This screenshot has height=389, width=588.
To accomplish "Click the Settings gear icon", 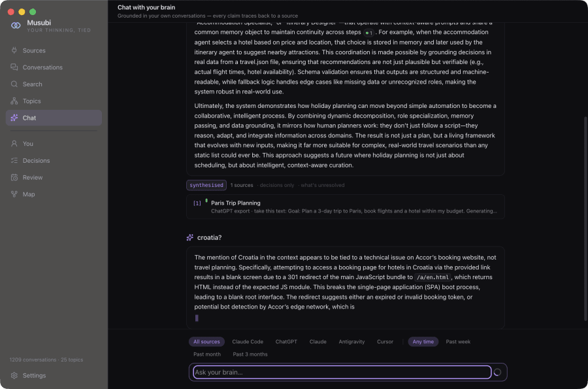I will click(x=14, y=375).
